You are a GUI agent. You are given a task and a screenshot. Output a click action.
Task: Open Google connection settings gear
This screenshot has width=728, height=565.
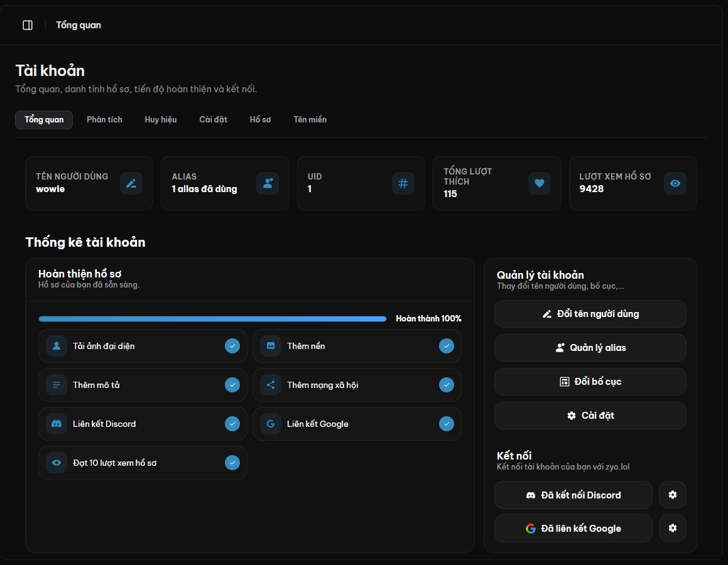click(x=672, y=528)
